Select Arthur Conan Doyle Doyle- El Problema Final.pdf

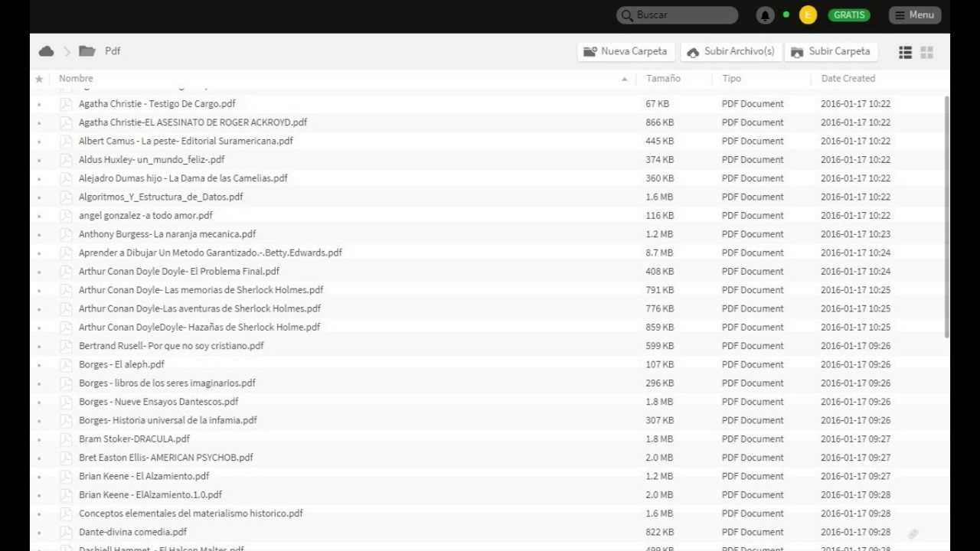coord(178,271)
